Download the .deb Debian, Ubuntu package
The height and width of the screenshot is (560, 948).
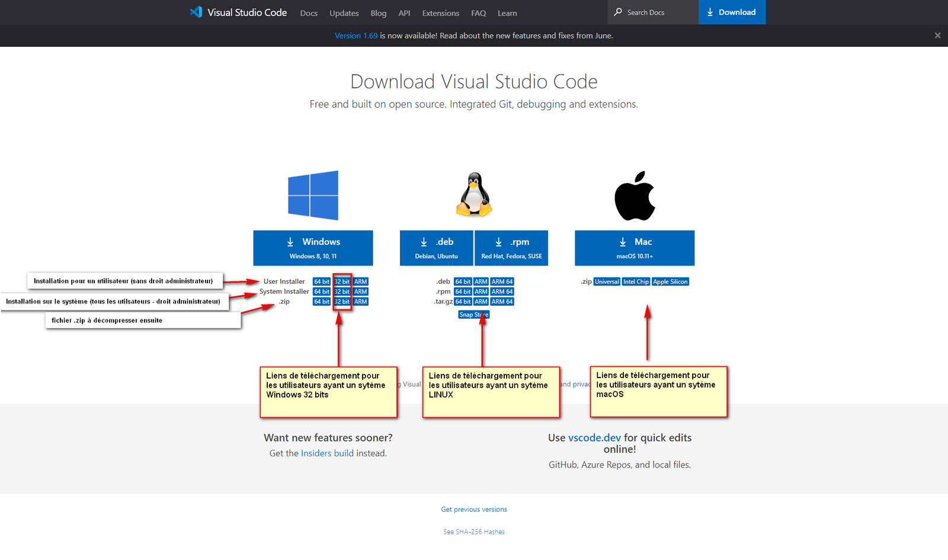tap(436, 248)
